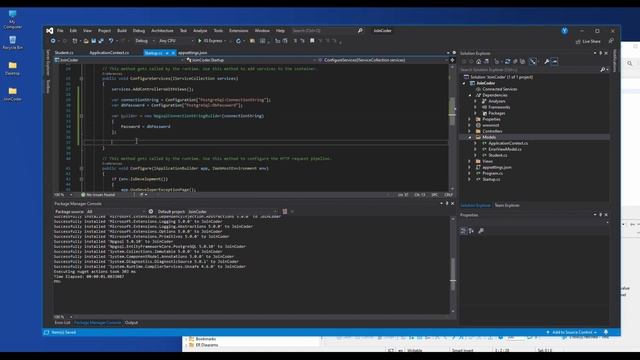Open the Tools menu
Image resolution: width=640 pixels, height=360 pixels.
pos(218,31)
